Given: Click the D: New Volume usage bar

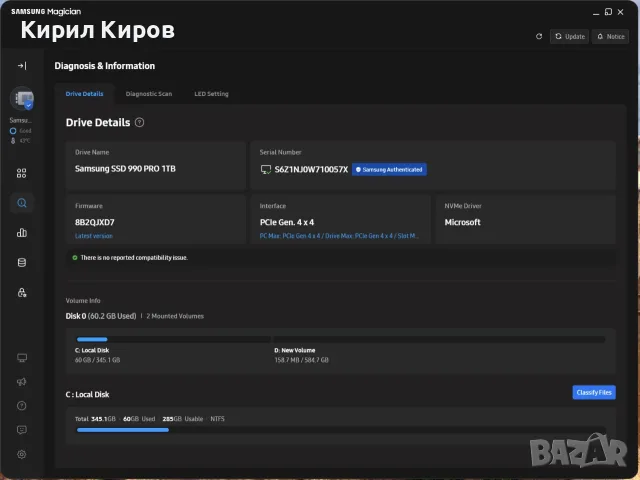Looking at the screenshot, I should 439,339.
